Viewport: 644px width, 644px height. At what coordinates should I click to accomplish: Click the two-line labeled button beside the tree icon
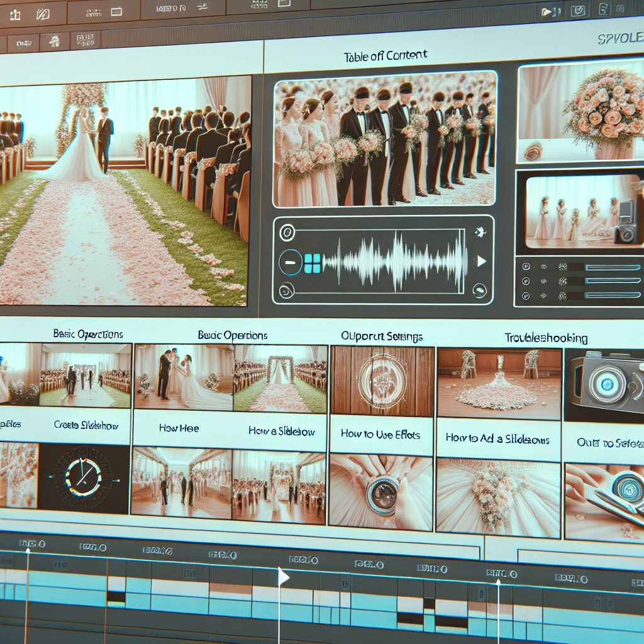pos(85,40)
